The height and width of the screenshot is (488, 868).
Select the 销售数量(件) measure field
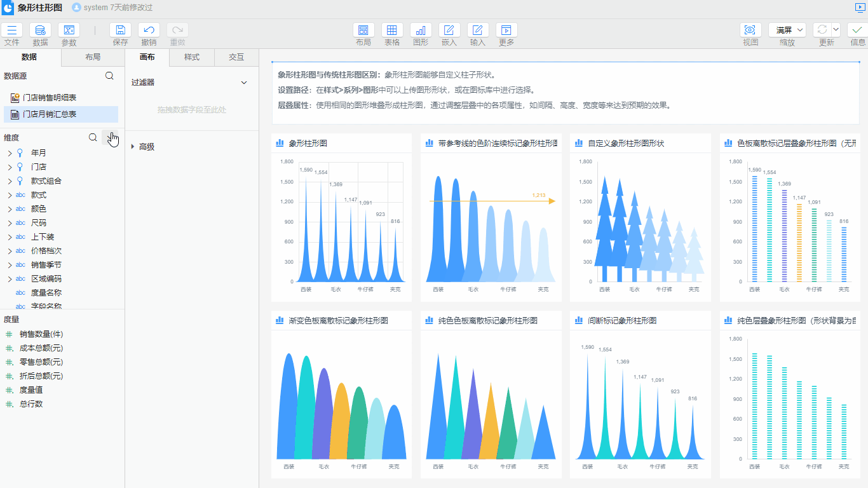41,334
